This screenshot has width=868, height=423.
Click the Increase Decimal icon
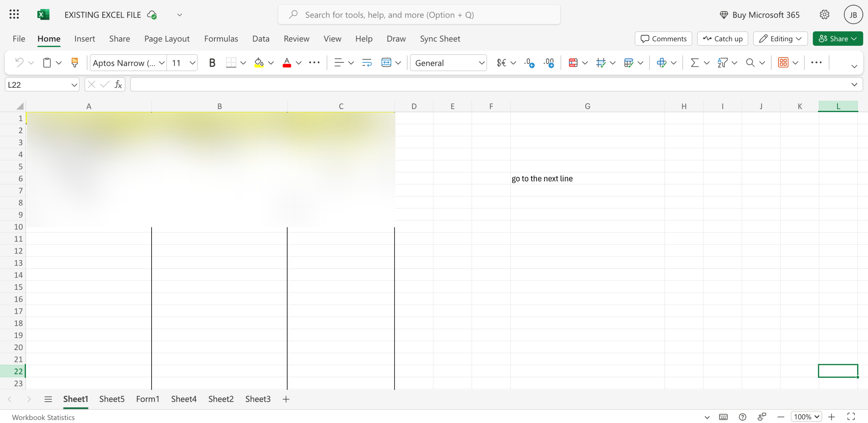529,63
